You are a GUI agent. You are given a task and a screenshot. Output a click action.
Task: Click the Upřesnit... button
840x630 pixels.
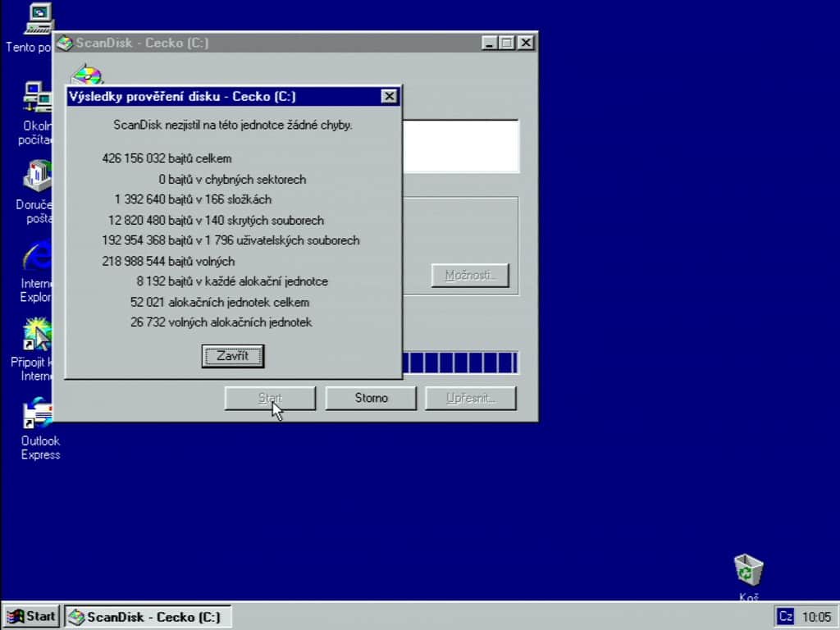click(471, 399)
